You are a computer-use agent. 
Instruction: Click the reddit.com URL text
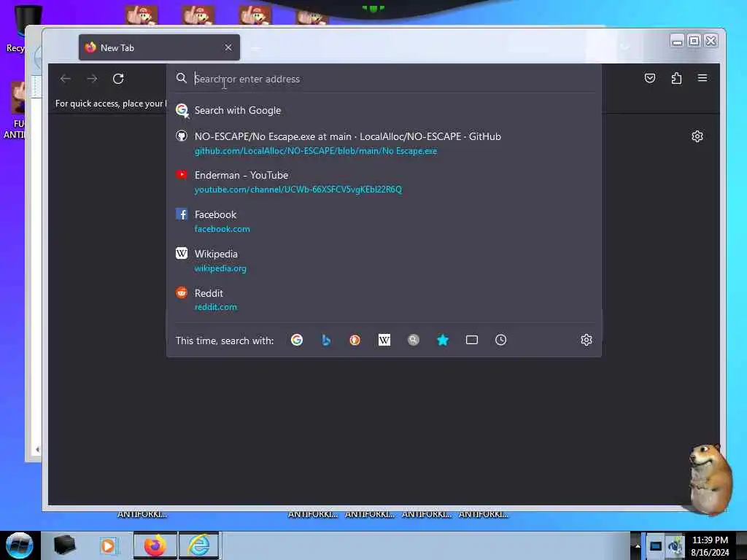click(215, 307)
